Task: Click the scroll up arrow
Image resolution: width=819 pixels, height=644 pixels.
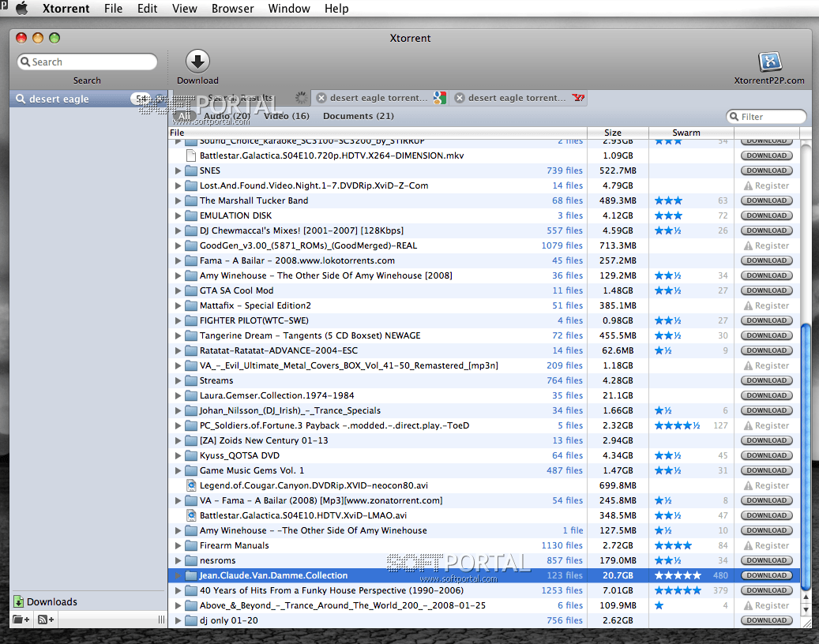Action: click(806, 597)
